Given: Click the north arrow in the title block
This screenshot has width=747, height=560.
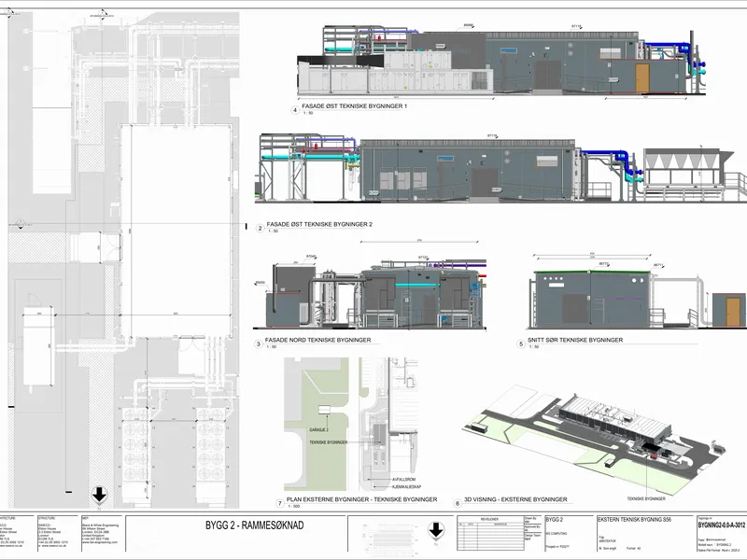Looking at the screenshot, I should 436,530.
